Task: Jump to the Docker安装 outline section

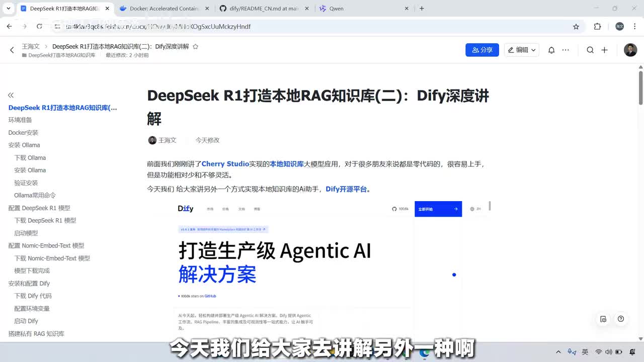Action: [x=23, y=133]
